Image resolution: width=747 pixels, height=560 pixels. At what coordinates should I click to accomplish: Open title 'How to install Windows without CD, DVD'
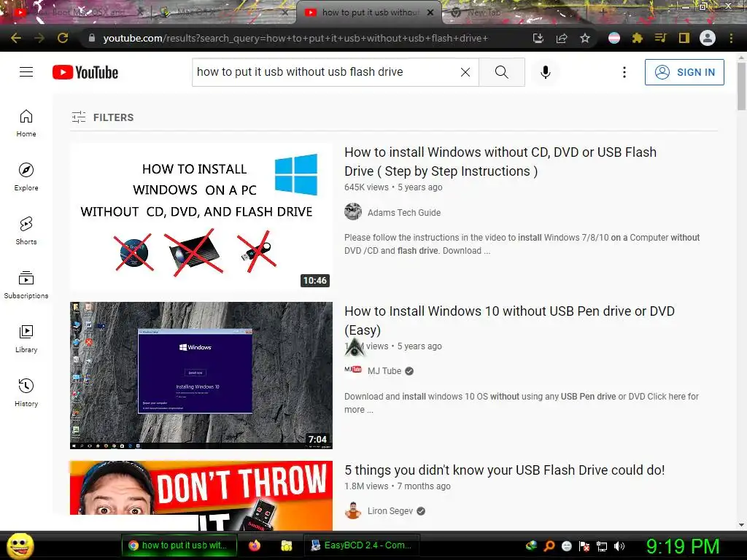[x=500, y=161]
